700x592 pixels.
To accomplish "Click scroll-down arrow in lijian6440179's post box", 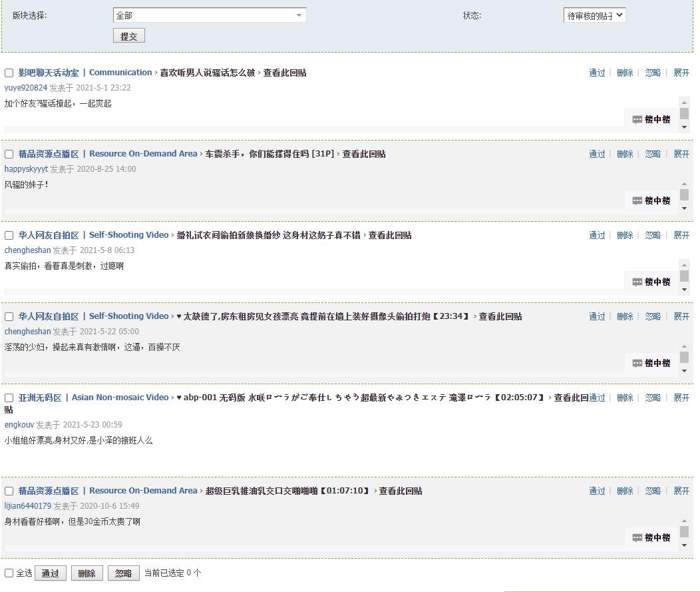I will (685, 545).
